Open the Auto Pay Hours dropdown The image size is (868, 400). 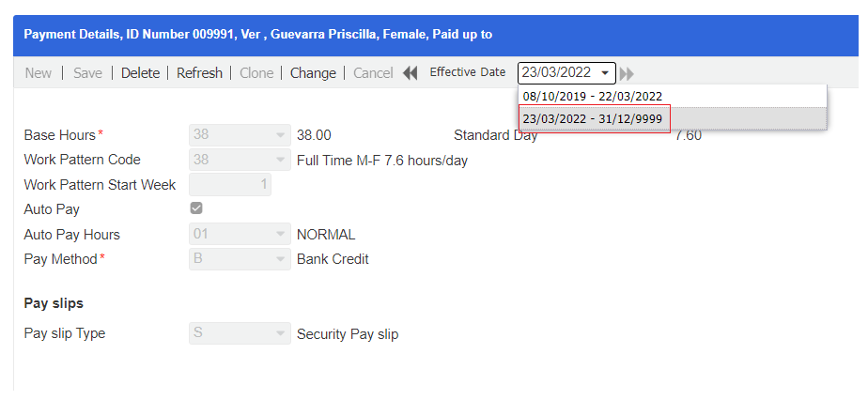click(x=280, y=235)
